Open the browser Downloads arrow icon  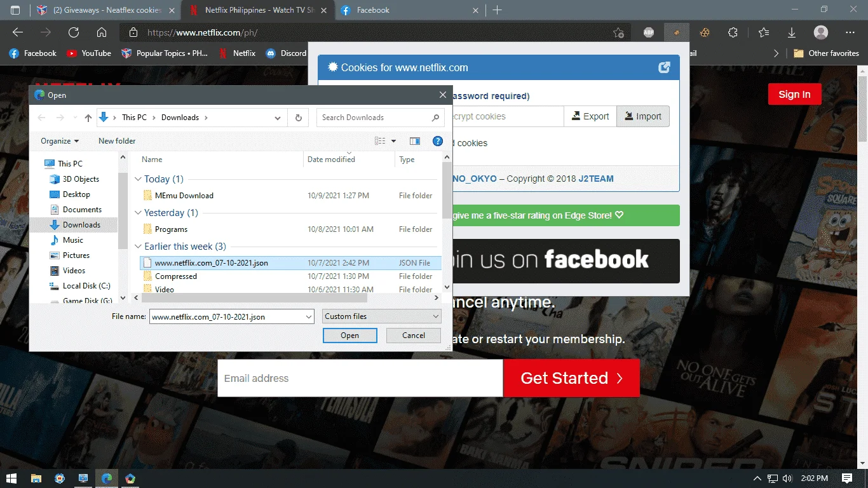[x=792, y=33]
